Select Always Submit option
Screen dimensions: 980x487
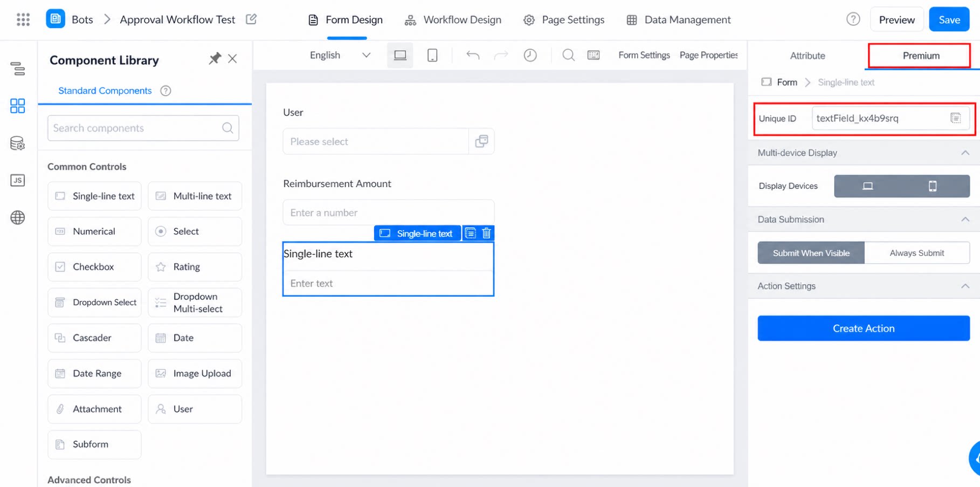click(x=916, y=253)
